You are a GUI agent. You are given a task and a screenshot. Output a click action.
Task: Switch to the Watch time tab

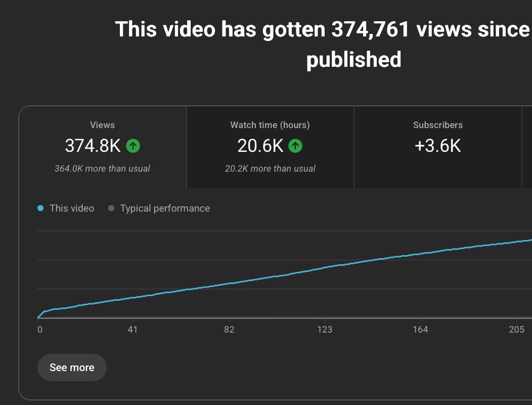(270, 125)
